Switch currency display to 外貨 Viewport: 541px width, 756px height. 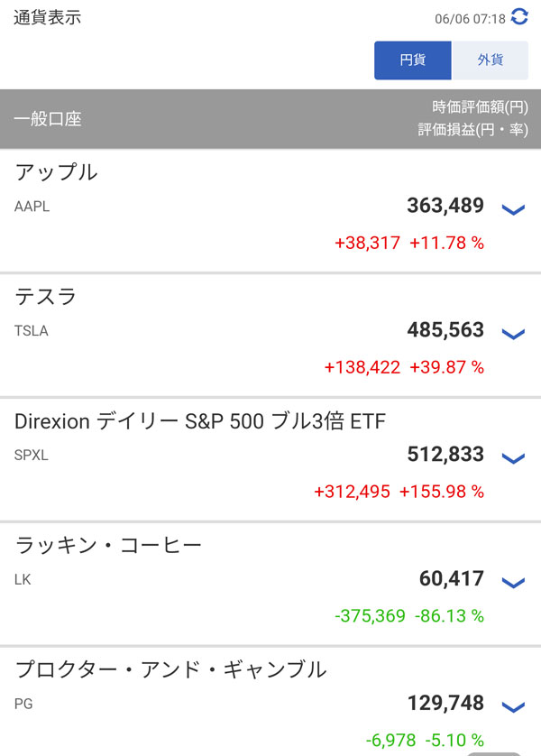pos(490,60)
